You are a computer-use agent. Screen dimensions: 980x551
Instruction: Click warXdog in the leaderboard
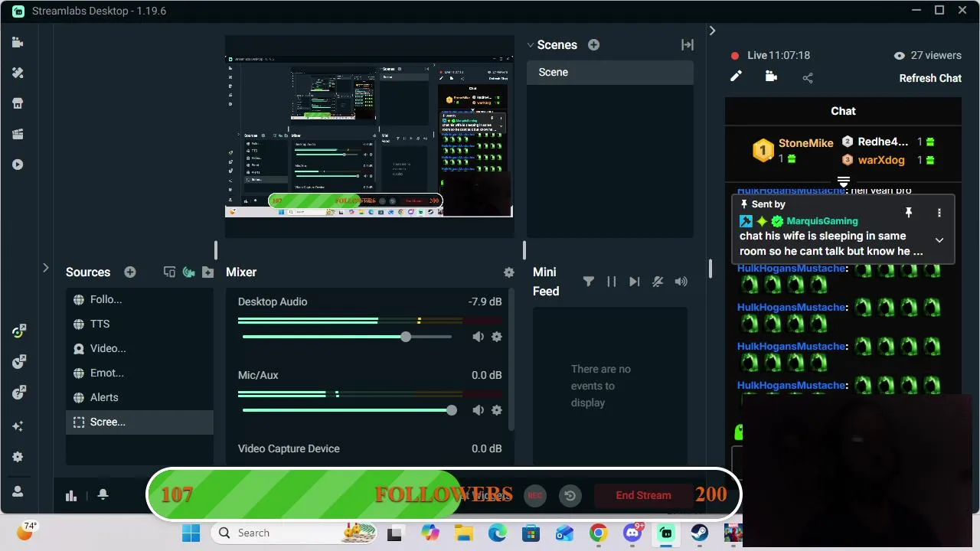pyautogui.click(x=881, y=160)
